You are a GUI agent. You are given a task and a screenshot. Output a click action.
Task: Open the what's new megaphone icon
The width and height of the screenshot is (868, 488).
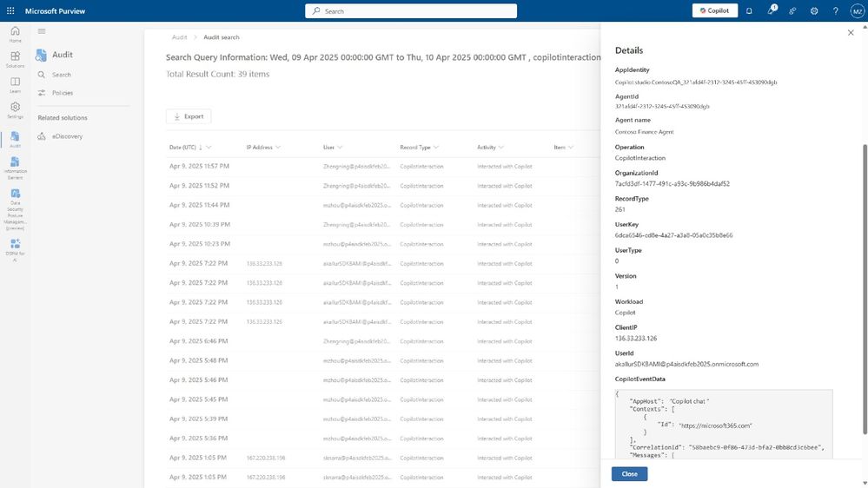pos(772,10)
